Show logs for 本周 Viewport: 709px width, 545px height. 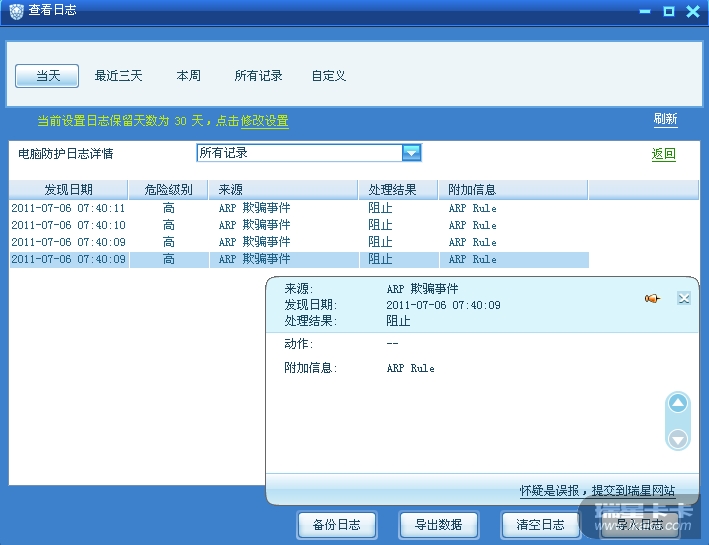coord(188,76)
